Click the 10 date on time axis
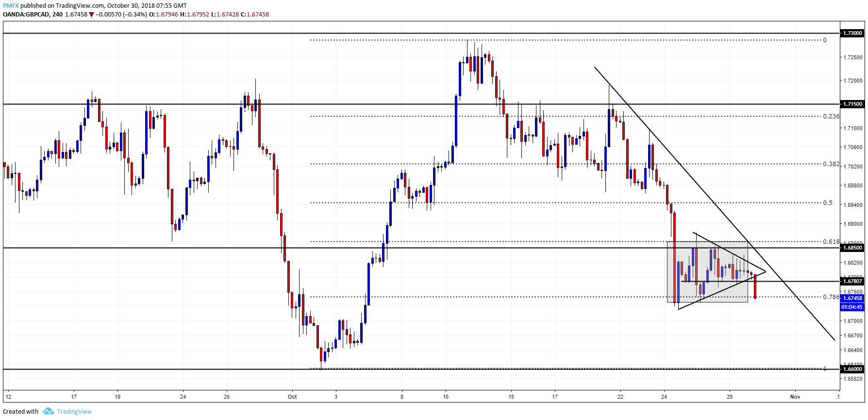The image size is (868, 420). coord(446,397)
